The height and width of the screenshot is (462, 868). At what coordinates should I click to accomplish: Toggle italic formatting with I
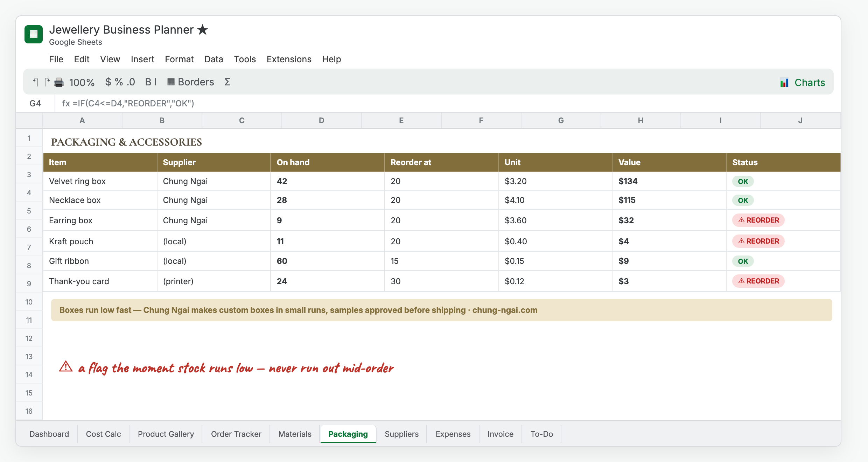(x=155, y=82)
